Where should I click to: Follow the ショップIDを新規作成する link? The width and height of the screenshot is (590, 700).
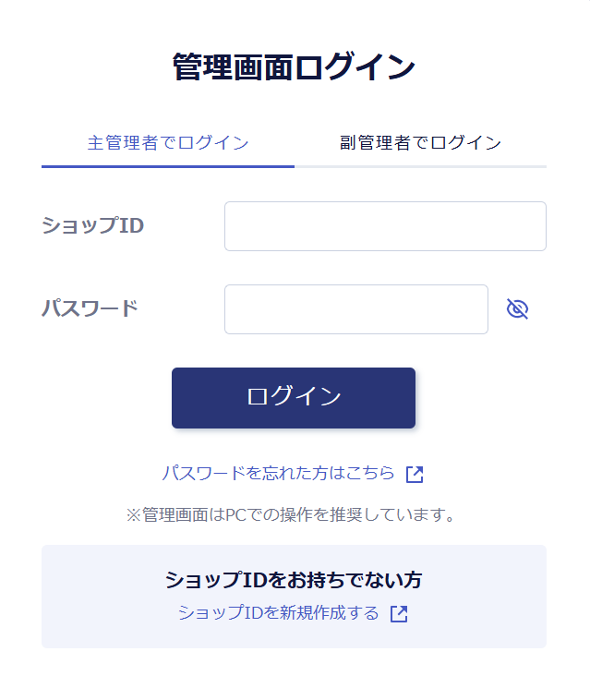point(279,613)
